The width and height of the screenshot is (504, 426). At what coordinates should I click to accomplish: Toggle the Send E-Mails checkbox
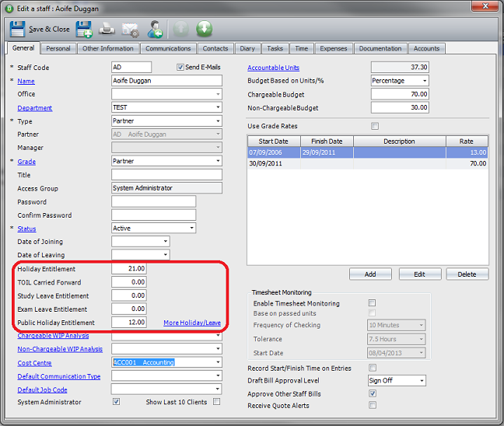click(181, 68)
